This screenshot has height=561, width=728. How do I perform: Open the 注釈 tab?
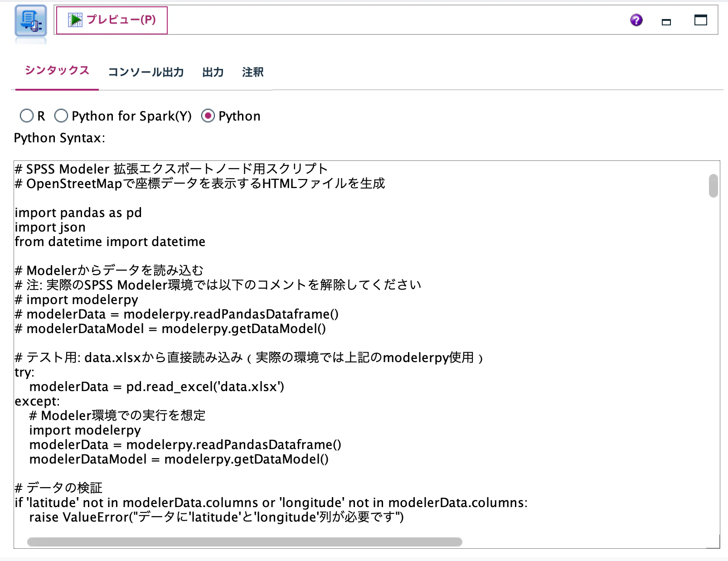[253, 72]
